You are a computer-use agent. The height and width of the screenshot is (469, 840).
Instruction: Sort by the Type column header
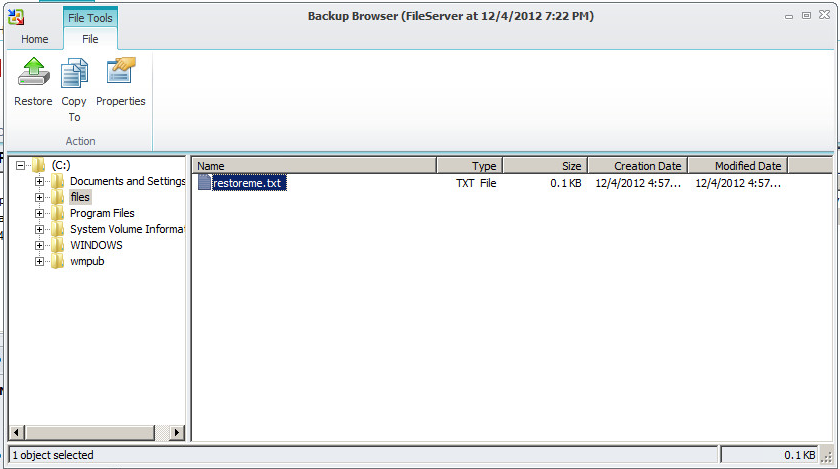[x=469, y=166]
